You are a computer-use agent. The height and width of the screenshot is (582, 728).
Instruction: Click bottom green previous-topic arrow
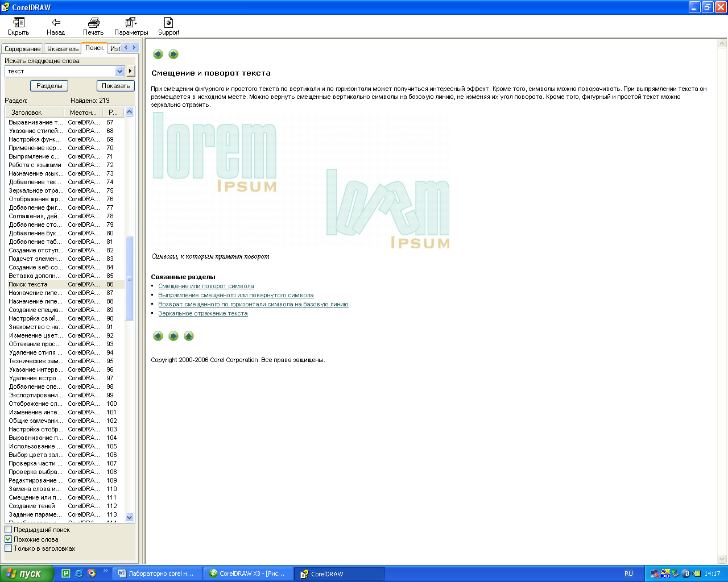(158, 336)
